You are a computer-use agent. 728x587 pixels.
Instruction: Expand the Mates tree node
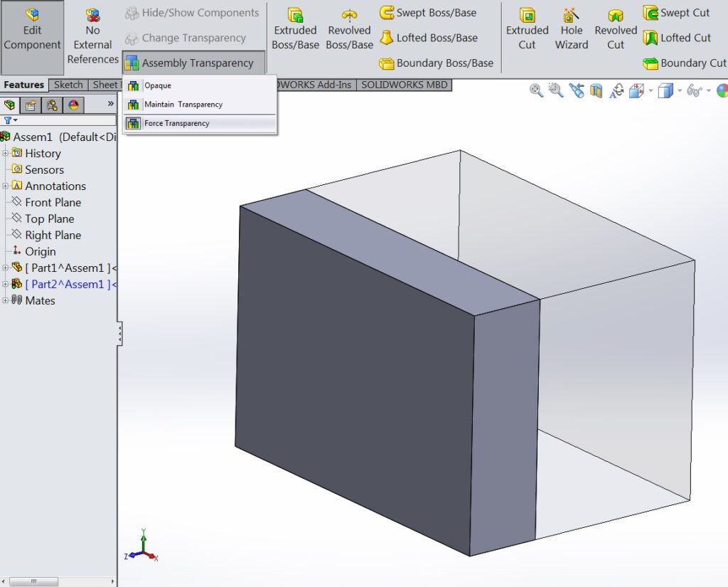point(6,300)
